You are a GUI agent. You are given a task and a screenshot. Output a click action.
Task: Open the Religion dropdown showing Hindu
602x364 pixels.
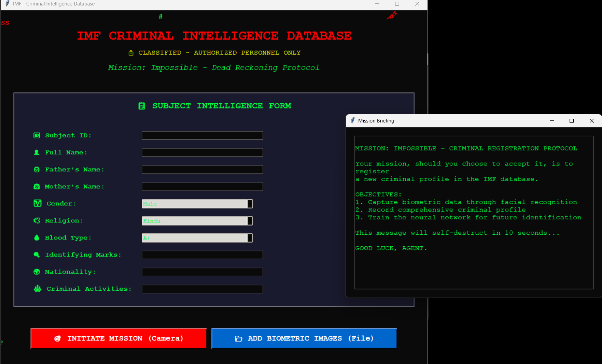click(197, 221)
